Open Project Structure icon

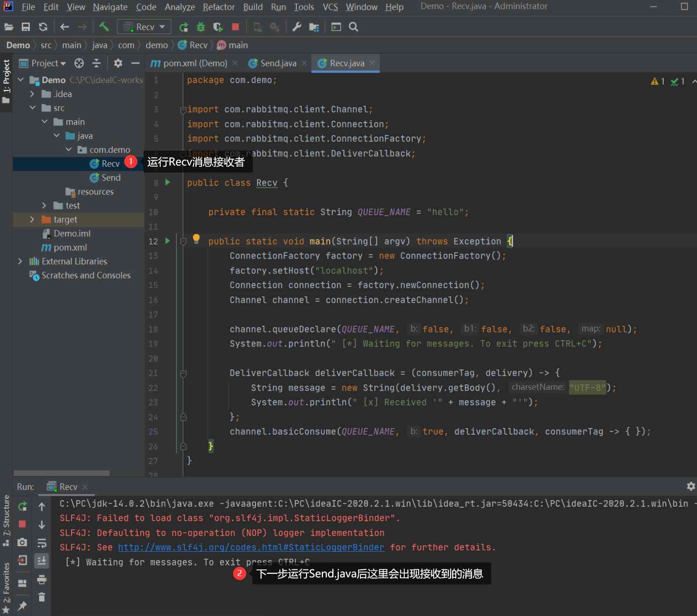pos(314,27)
